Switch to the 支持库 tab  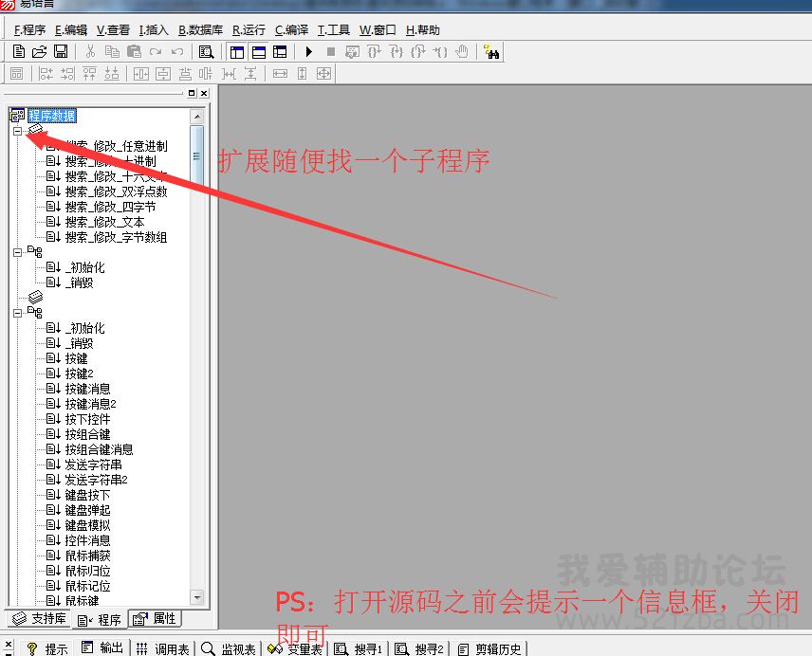(39, 619)
